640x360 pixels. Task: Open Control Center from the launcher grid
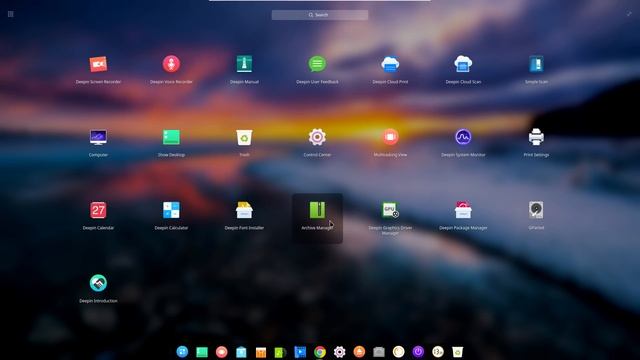(x=317, y=137)
